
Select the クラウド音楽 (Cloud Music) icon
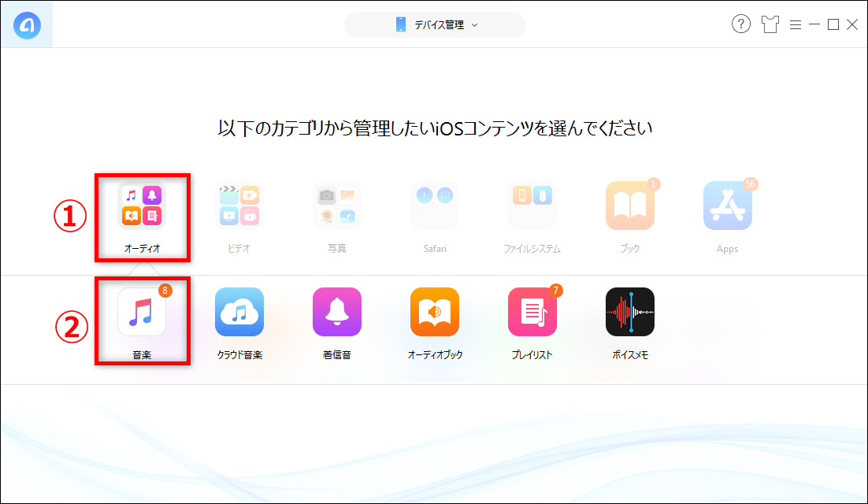239,312
